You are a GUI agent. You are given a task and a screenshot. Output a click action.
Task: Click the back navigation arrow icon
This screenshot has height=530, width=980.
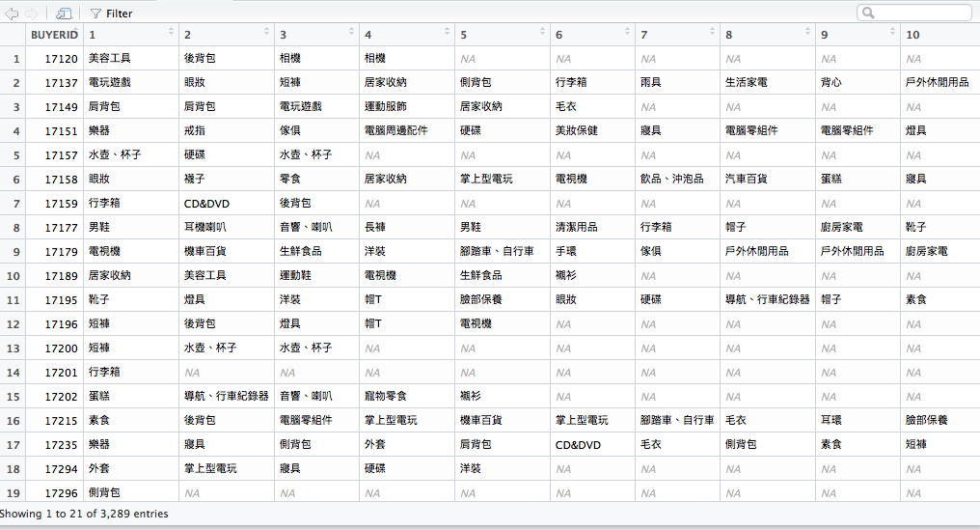tap(12, 14)
